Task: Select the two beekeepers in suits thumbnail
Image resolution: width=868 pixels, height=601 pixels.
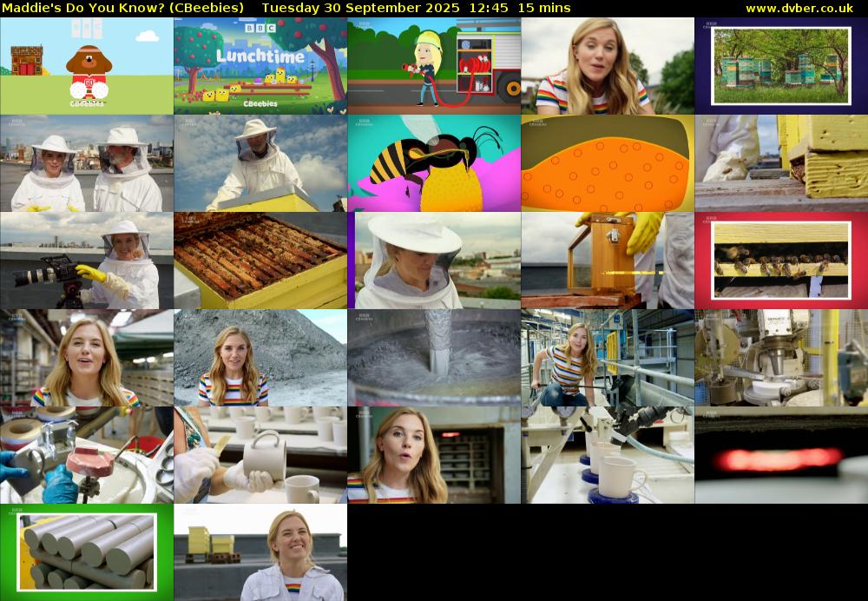Action: tap(87, 163)
